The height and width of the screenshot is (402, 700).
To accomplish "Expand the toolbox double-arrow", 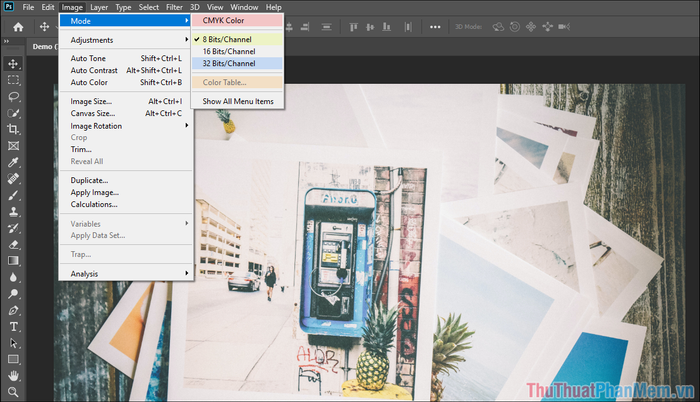I will coord(6,42).
